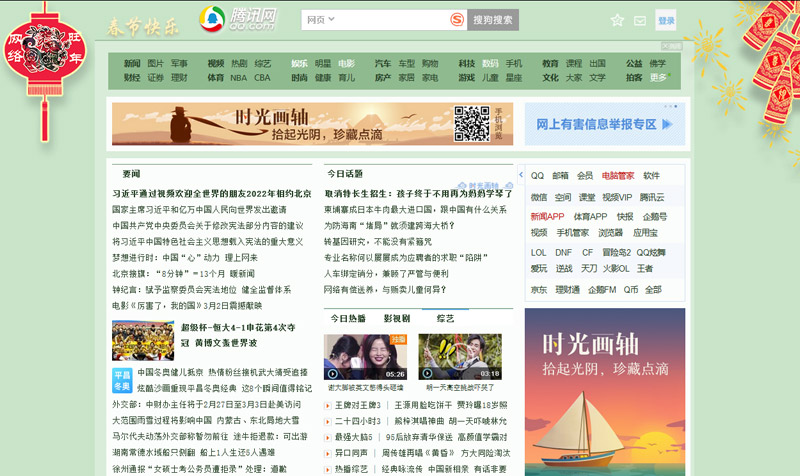Open the 邮箱 link in sidebar
Screen dimensions: 800x476
[560, 176]
